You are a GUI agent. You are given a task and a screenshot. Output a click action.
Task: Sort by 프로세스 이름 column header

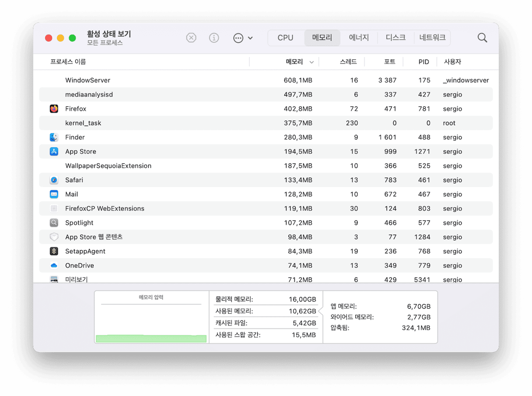(x=68, y=62)
